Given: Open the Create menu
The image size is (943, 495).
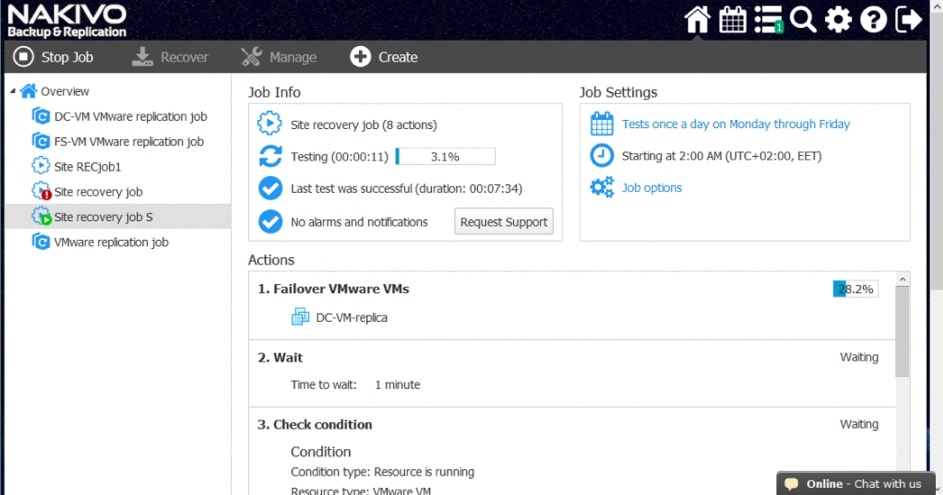Looking at the screenshot, I should pos(384,57).
